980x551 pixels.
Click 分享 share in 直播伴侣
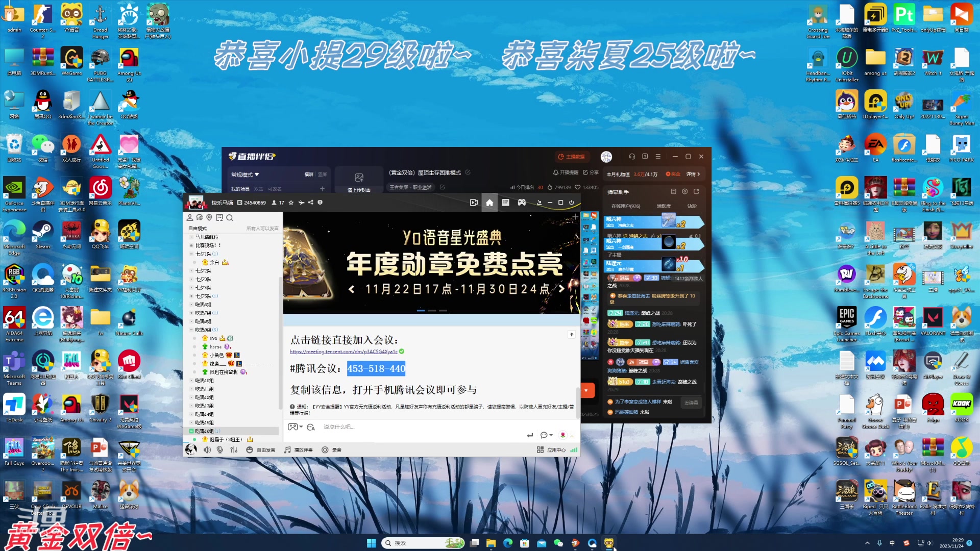pos(591,172)
